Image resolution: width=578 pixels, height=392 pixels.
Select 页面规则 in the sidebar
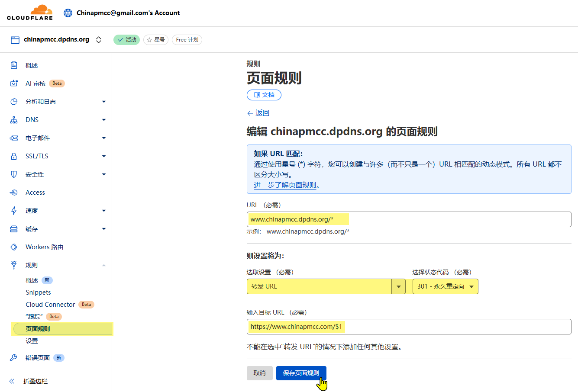pyautogui.click(x=38, y=329)
